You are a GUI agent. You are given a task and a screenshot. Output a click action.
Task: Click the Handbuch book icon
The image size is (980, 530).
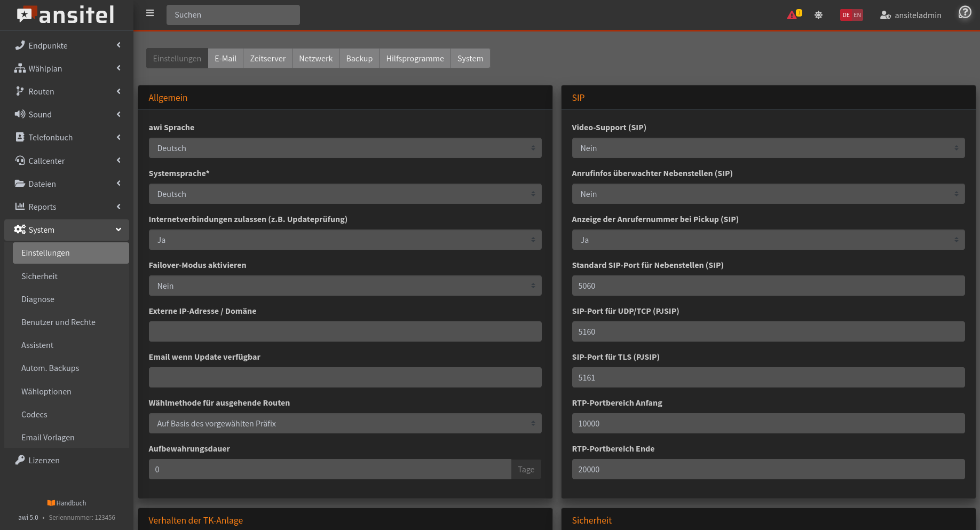click(51, 503)
